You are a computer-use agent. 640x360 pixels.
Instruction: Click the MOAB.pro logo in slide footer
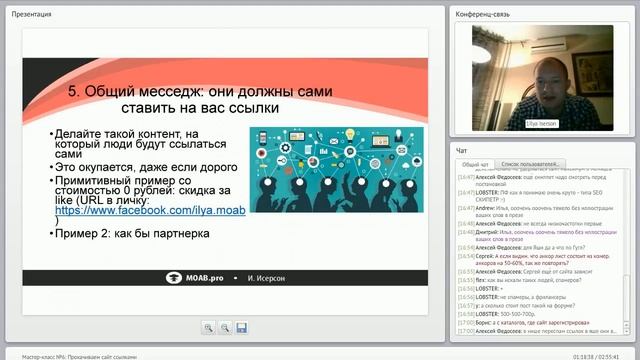click(x=195, y=278)
